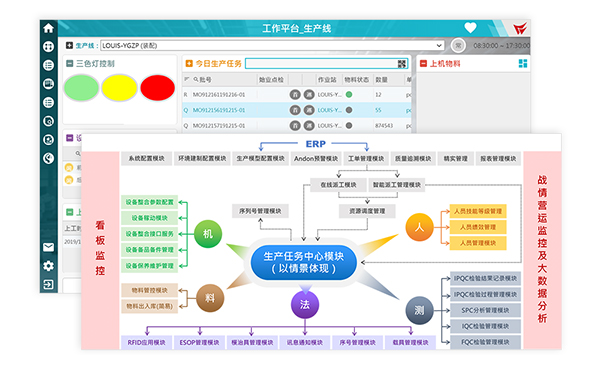600x365 pixels.
Task: Click the QR code scan icon
Action: [x=402, y=64]
